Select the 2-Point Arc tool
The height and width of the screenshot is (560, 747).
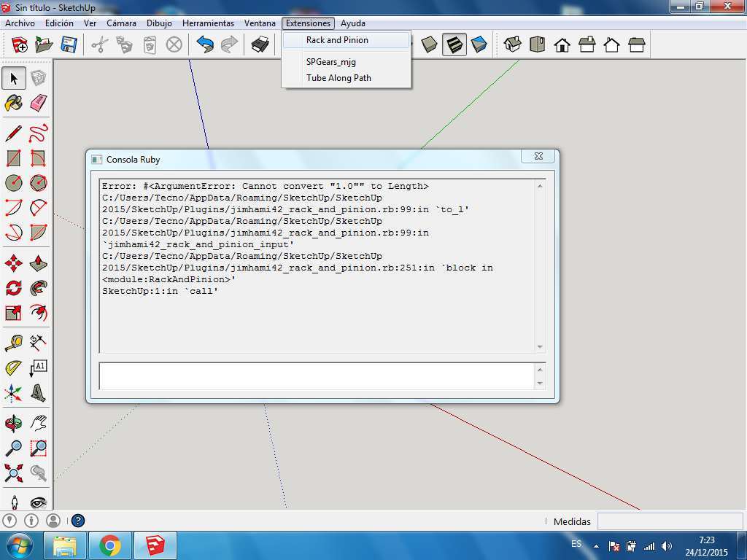38,208
